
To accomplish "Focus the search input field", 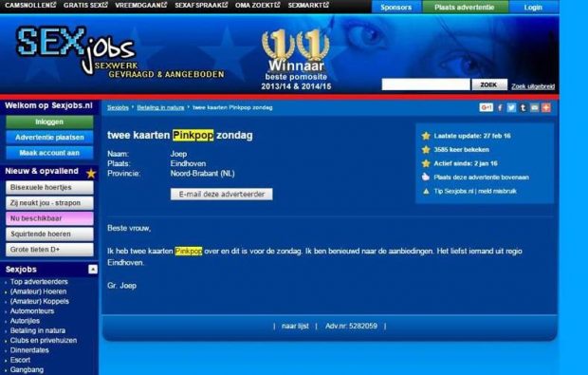I will pyautogui.click(x=426, y=84).
